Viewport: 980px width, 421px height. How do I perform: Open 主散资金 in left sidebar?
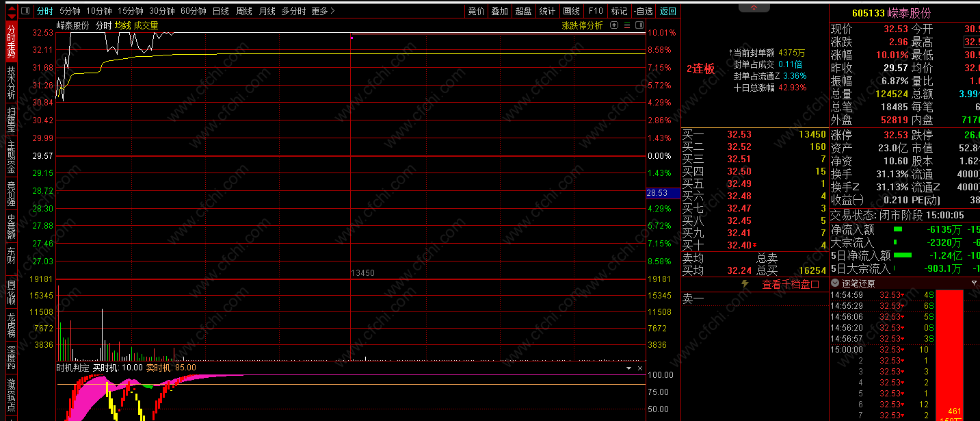click(x=11, y=158)
